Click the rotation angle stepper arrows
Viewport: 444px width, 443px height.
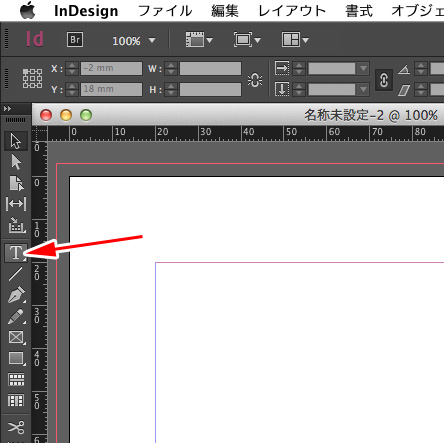point(421,69)
